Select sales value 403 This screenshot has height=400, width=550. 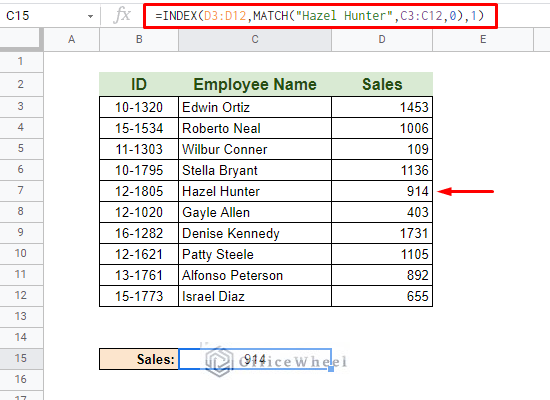[382, 212]
